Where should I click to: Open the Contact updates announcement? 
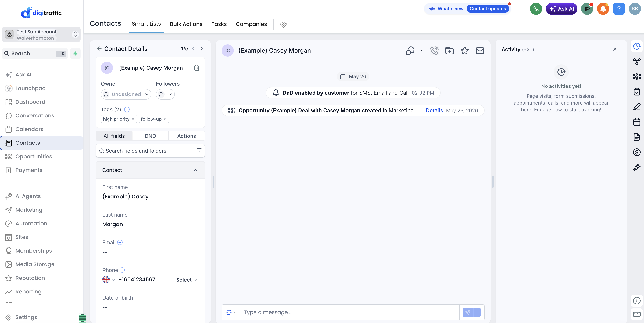point(488,9)
